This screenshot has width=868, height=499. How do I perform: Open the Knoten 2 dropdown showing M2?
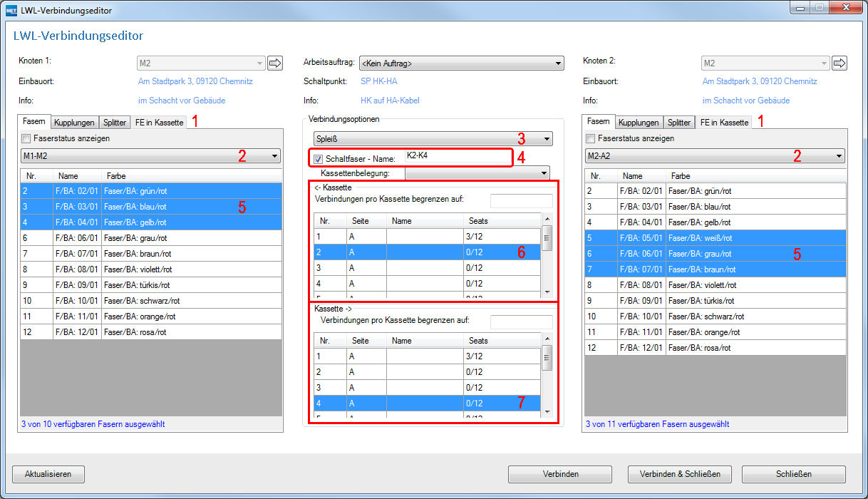tap(765, 63)
